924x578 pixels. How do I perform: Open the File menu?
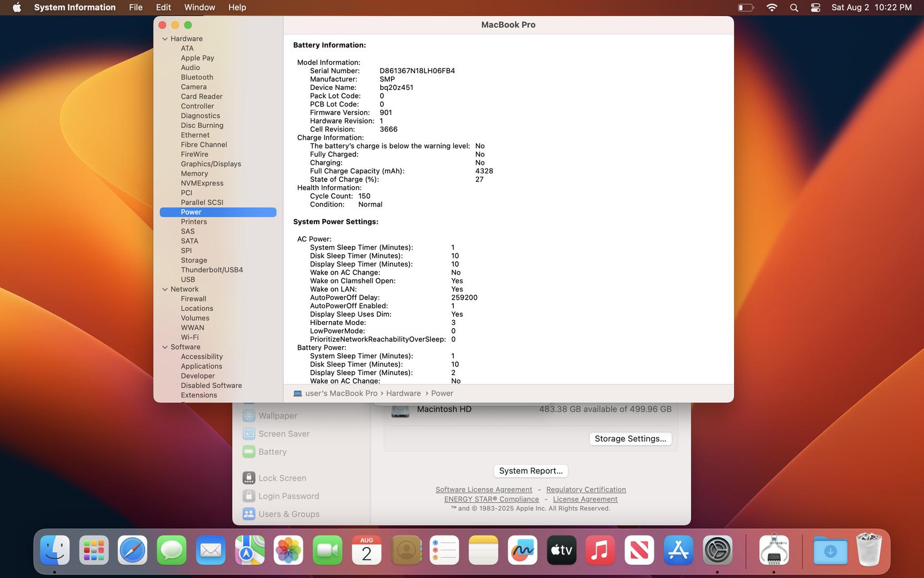click(136, 7)
